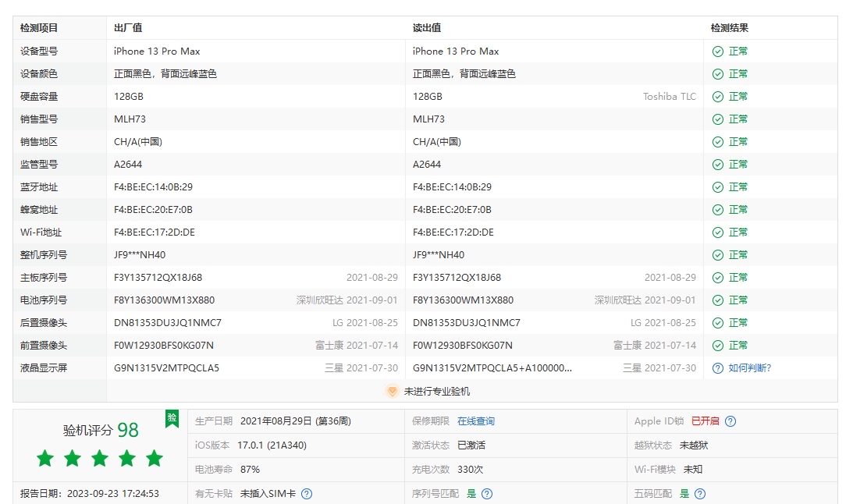Open the 在线查询 warranty link
This screenshot has width=853, height=504.
coord(477,421)
